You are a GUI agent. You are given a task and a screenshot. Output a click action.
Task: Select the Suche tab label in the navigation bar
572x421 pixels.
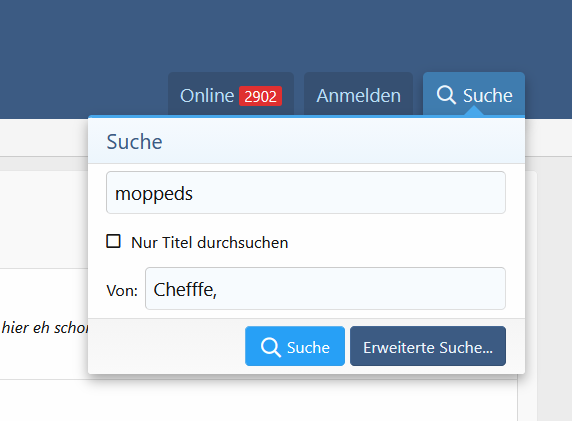[x=487, y=96]
